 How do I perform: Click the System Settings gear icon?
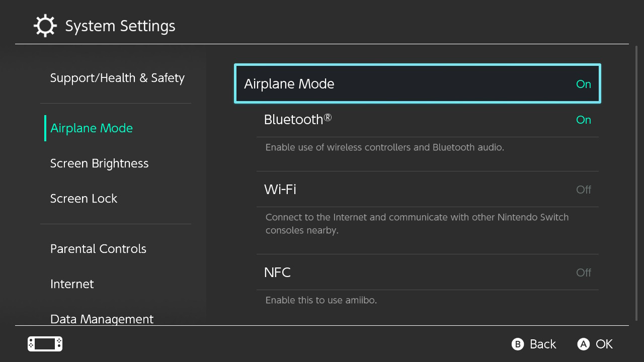pyautogui.click(x=45, y=26)
